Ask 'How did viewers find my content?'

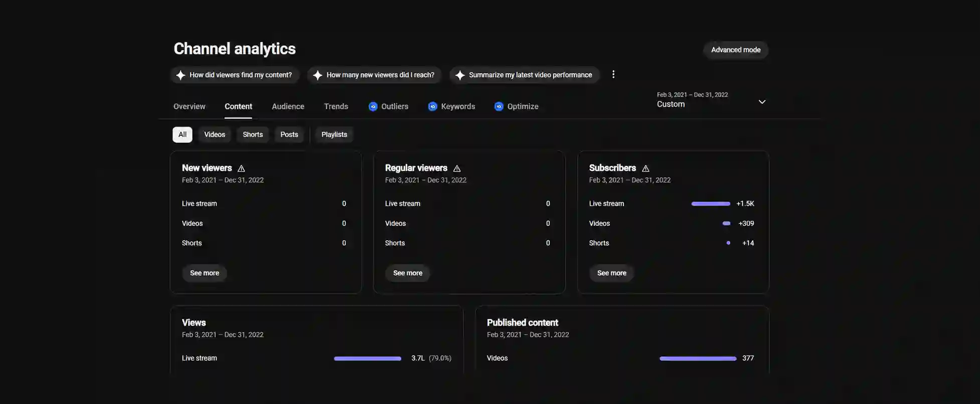click(235, 75)
